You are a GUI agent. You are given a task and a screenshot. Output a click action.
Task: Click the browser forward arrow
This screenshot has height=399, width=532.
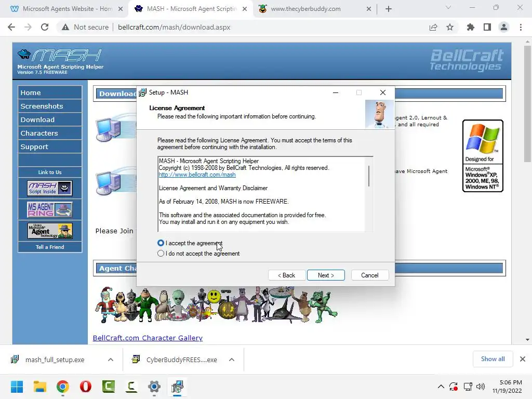point(28,27)
